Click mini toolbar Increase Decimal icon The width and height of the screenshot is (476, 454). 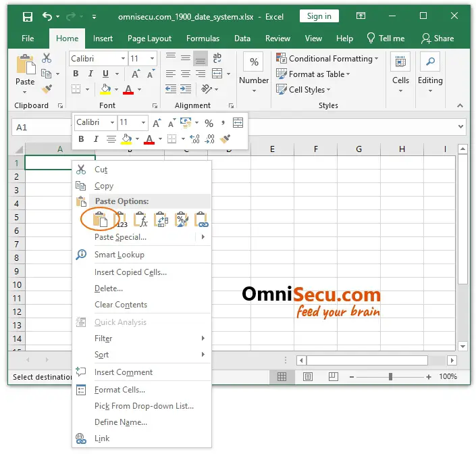[x=194, y=139]
